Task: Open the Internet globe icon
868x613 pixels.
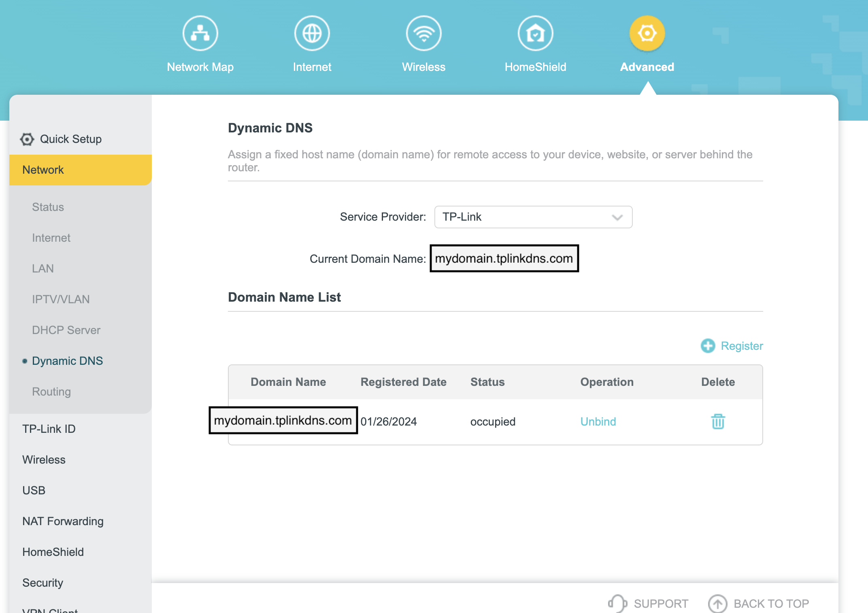Action: [x=312, y=33]
